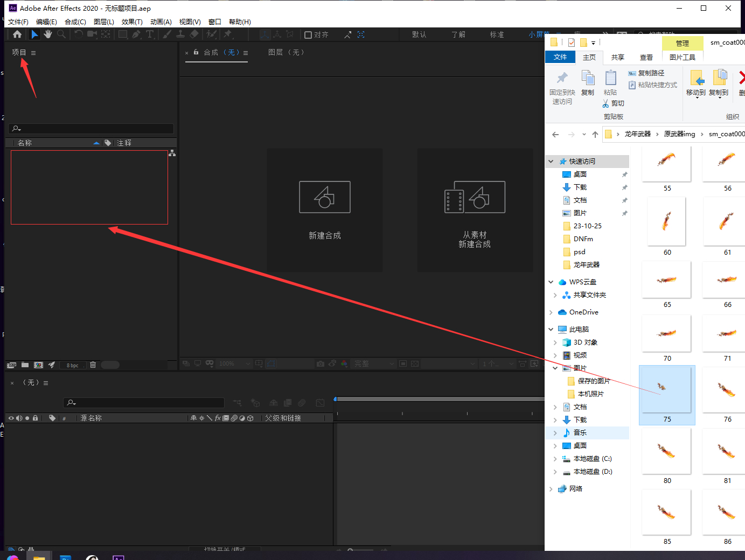Toggle the lock icon on the 合成 viewer tab
Viewport: 745px width, 560px height.
click(x=196, y=52)
